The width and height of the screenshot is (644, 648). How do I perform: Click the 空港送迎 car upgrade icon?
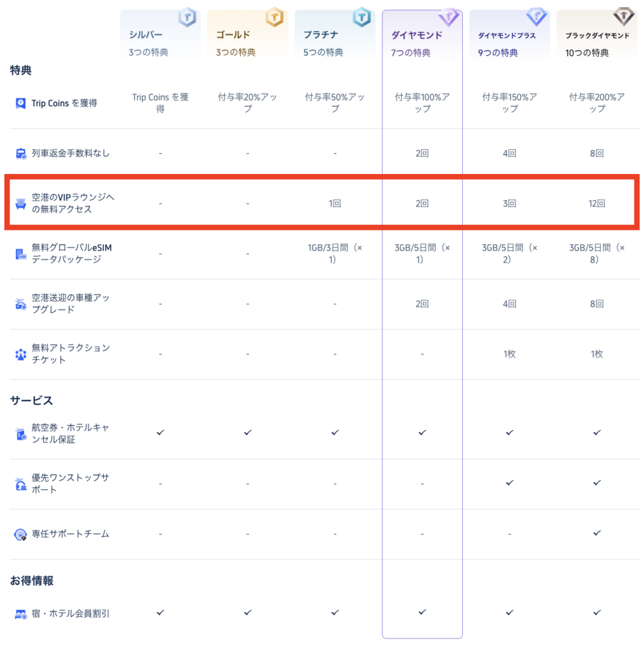pyautogui.click(x=20, y=304)
